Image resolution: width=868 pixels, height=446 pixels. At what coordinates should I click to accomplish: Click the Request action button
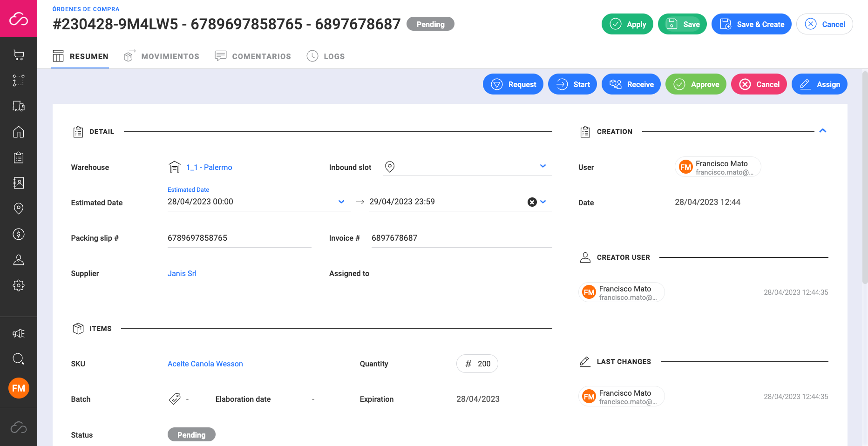pyautogui.click(x=513, y=84)
